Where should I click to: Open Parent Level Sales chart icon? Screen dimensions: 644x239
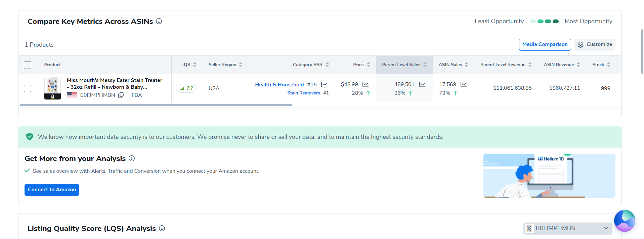422,84
